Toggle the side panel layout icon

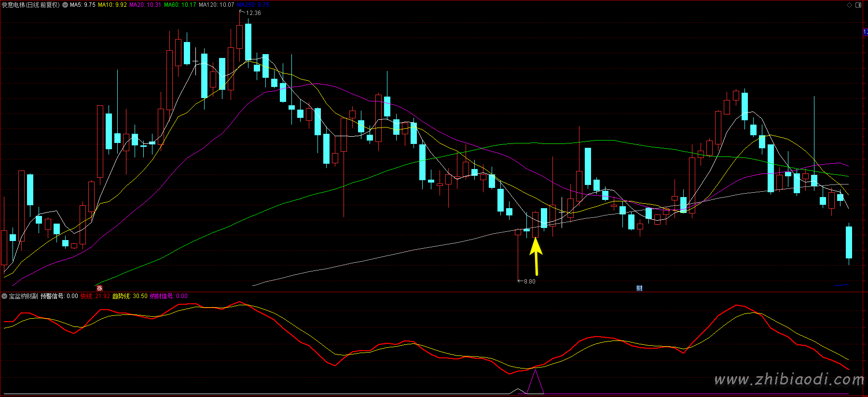pos(858,5)
